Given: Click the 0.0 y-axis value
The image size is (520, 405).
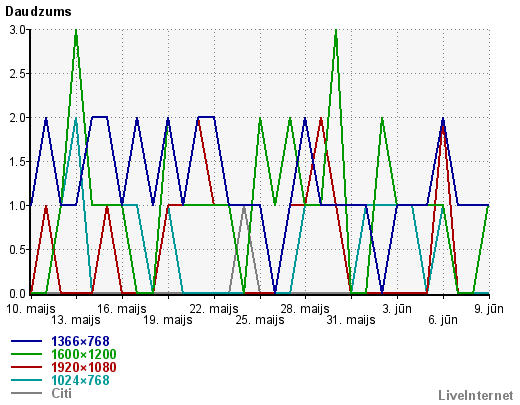Looking at the screenshot, I should [x=17, y=294].
